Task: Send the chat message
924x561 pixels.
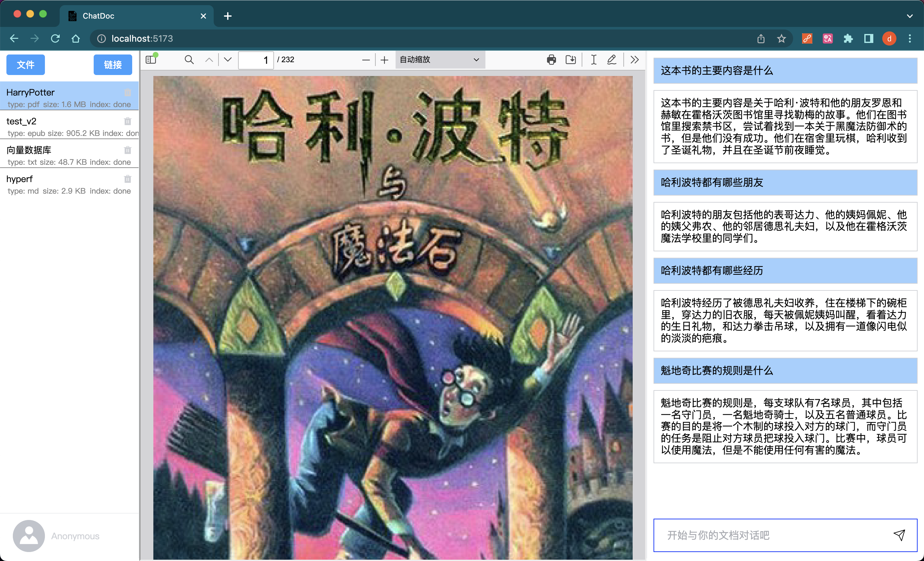Action: coord(899,535)
